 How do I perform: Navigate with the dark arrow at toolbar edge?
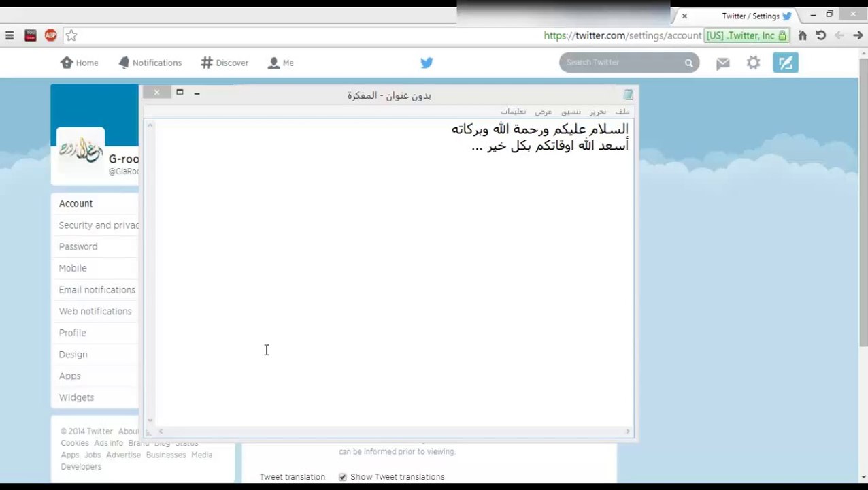[x=858, y=35]
